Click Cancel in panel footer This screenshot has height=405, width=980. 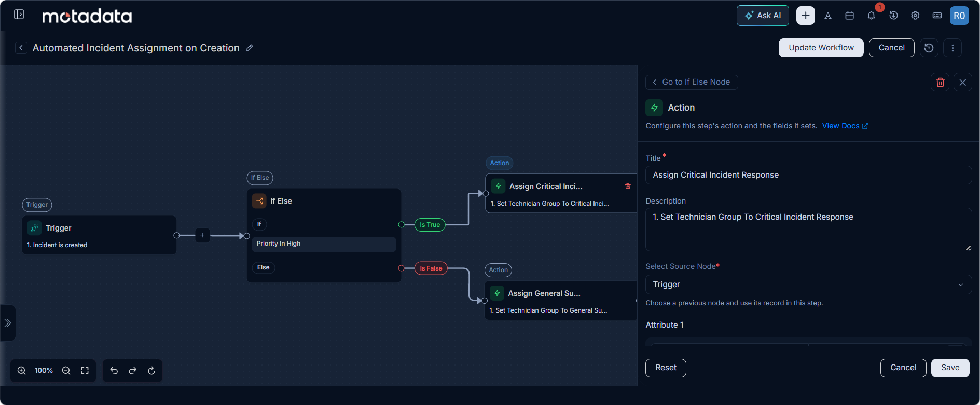(903, 368)
